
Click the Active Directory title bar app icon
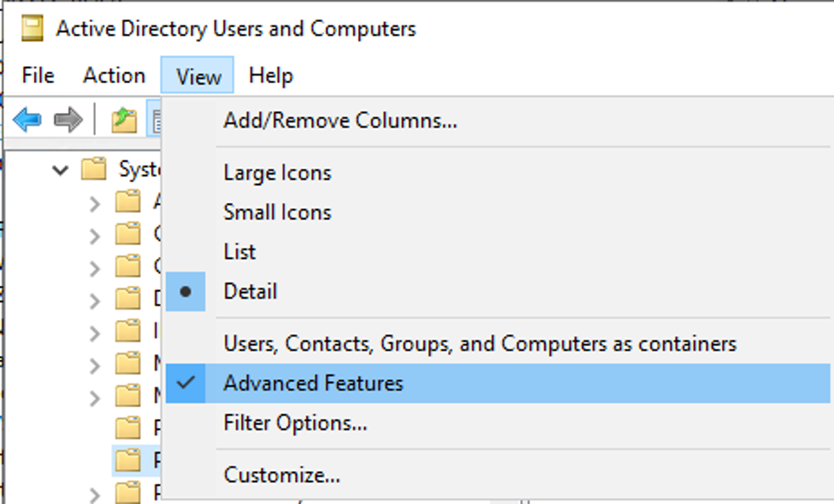pos(32,28)
